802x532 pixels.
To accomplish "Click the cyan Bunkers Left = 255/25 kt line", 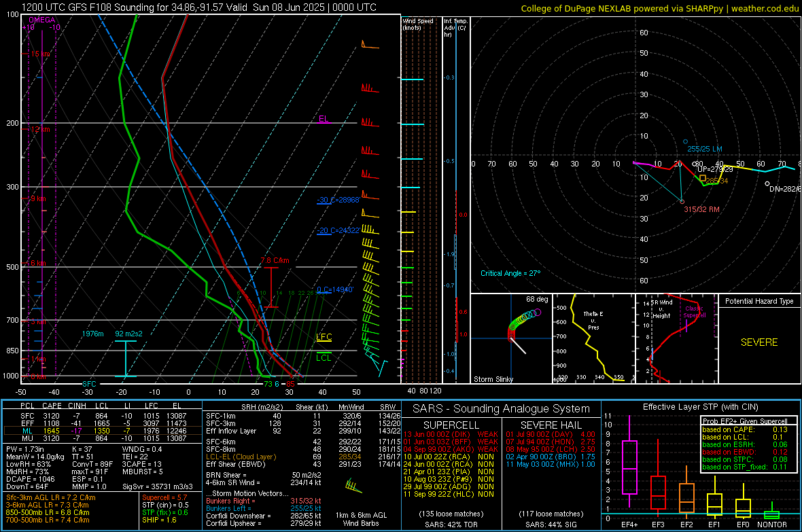I will click(x=264, y=508).
